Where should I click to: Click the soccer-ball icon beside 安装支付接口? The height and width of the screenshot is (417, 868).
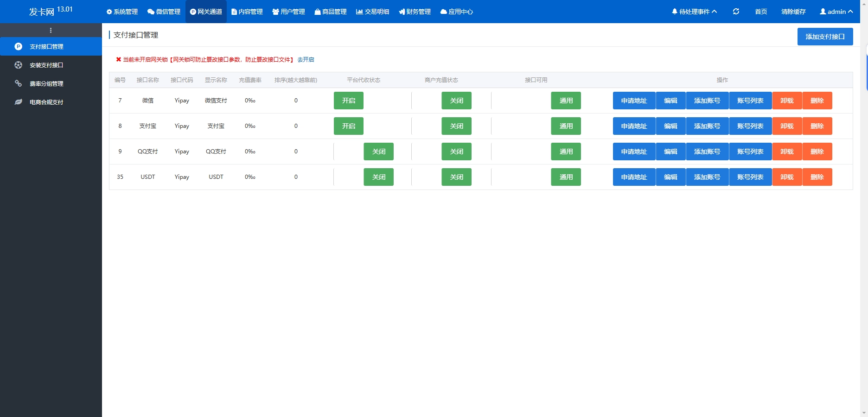[19, 65]
